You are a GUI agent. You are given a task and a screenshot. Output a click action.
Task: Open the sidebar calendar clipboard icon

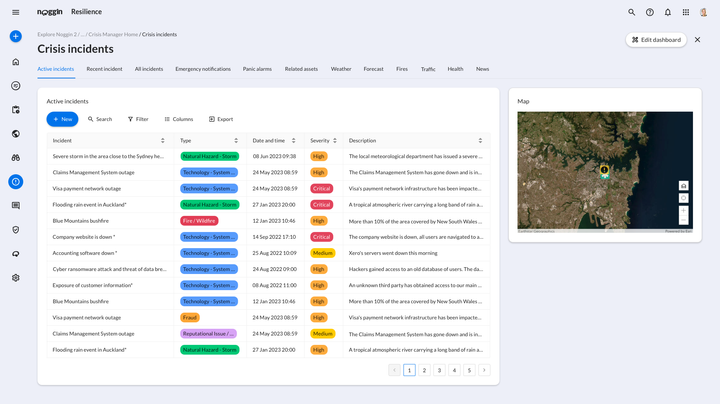pyautogui.click(x=16, y=110)
